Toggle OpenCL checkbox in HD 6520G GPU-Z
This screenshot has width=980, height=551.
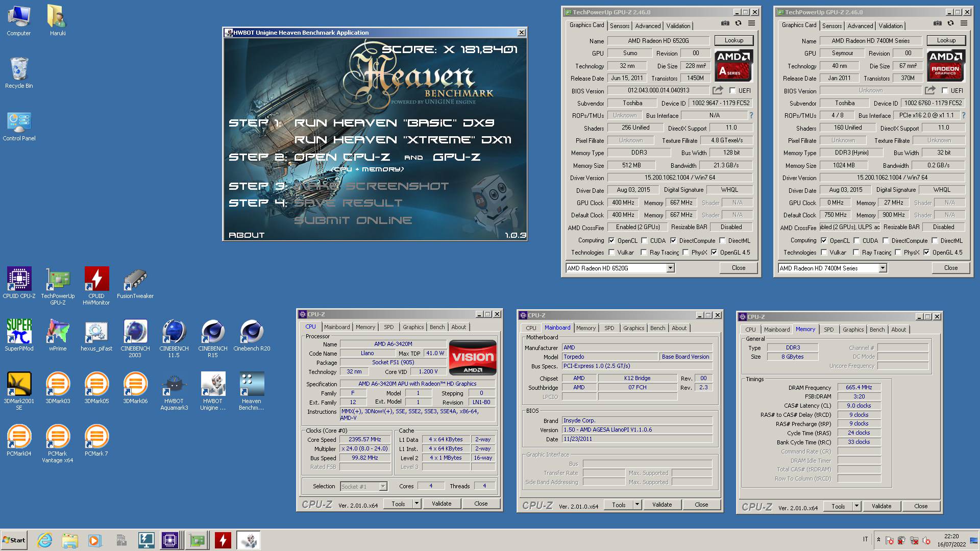point(611,241)
